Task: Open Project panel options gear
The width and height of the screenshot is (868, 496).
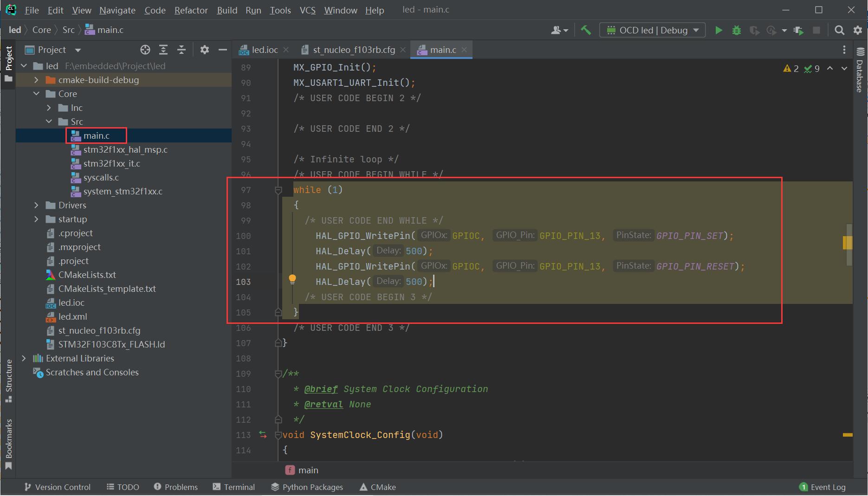Action: 205,50
